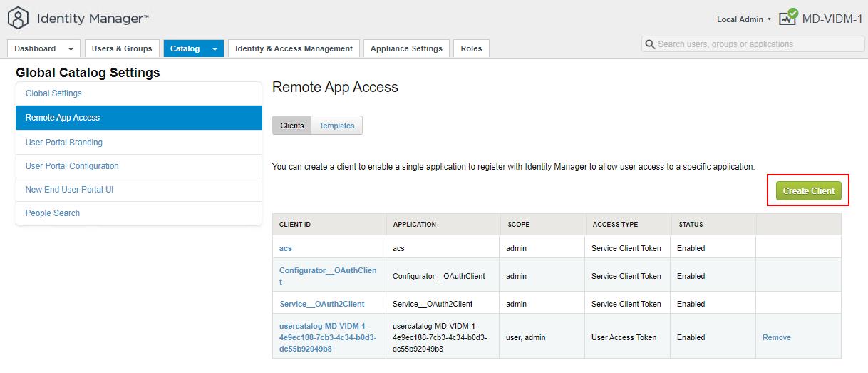Image resolution: width=868 pixels, height=373 pixels.
Task: Expand the Local Admin dropdown
Action: click(x=743, y=19)
